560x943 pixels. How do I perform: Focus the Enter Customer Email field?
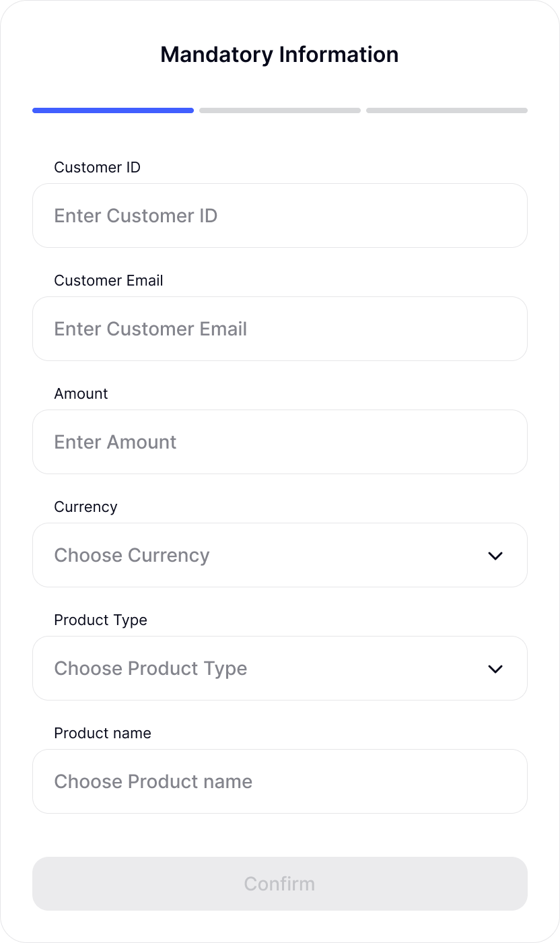pyautogui.click(x=279, y=329)
